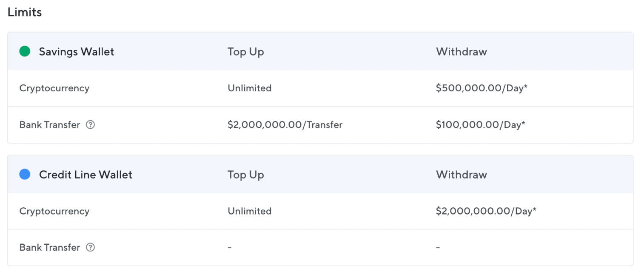Click the Savings Wallet Top Up column header

[x=246, y=52]
